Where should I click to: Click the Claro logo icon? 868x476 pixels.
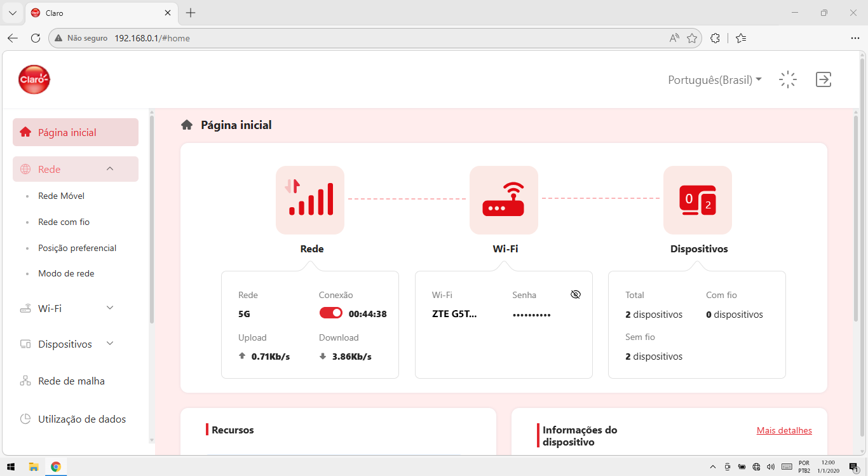(34, 79)
